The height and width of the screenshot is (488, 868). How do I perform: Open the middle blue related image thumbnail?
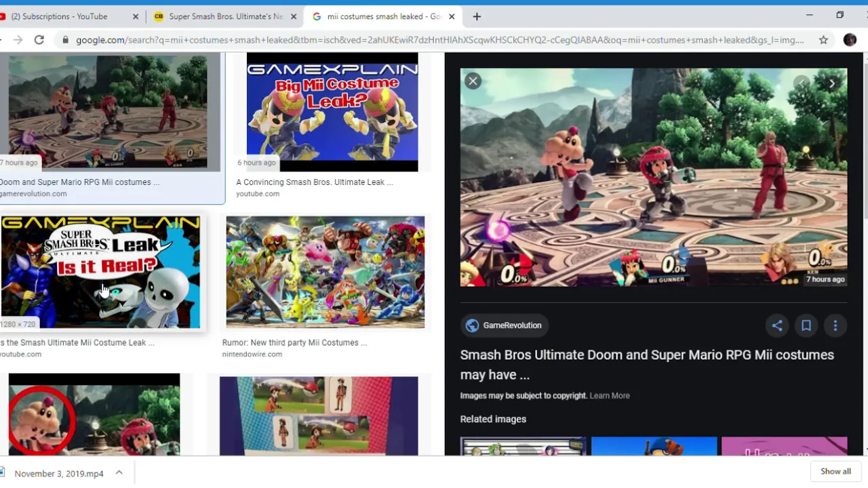(654, 446)
